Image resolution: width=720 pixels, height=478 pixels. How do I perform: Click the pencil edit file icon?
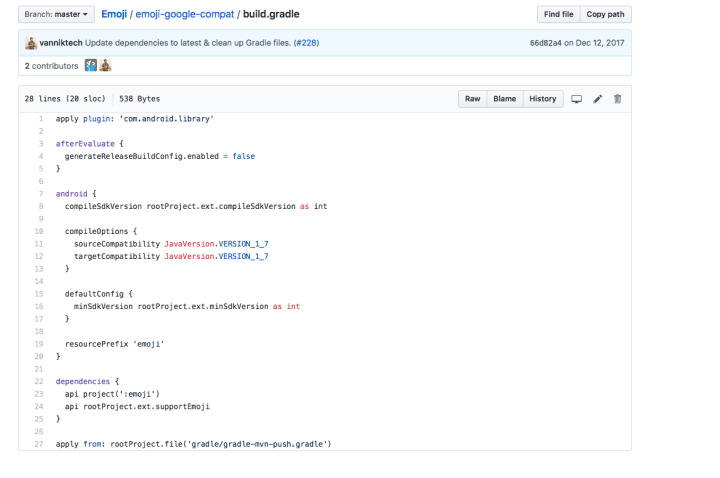597,99
